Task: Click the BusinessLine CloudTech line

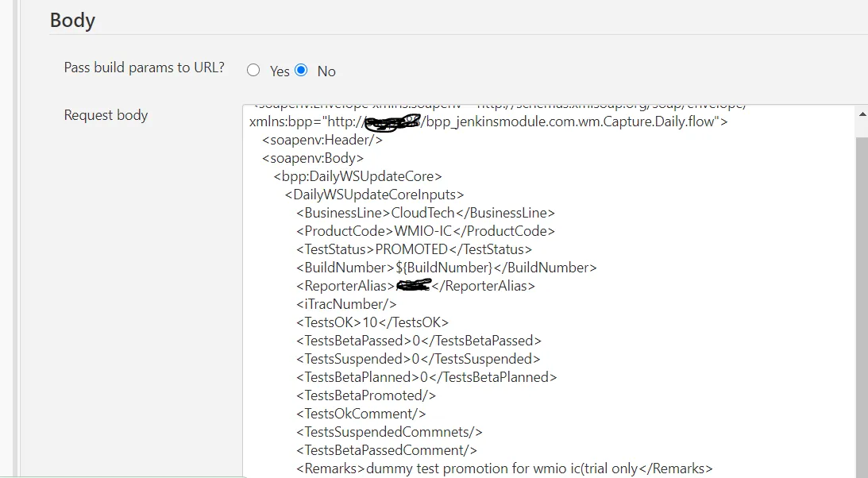Action: (x=425, y=213)
